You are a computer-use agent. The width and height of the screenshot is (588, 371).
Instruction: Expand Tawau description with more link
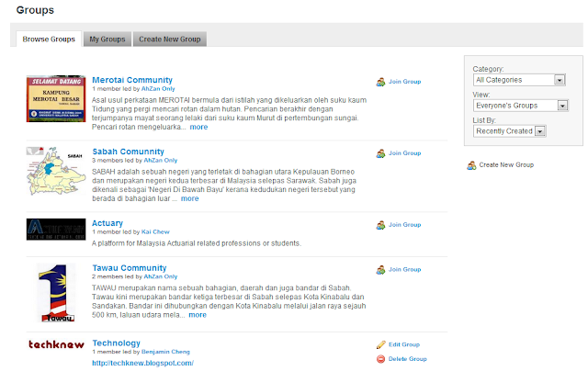pyautogui.click(x=198, y=315)
